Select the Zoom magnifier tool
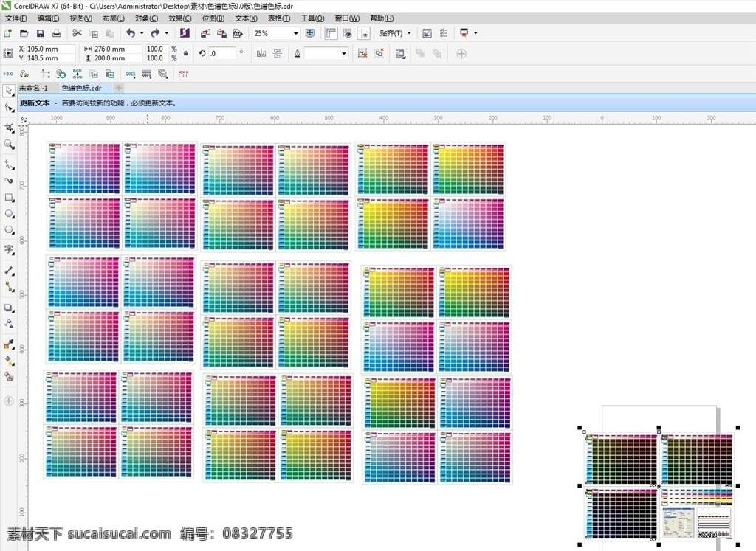The image size is (756, 551). [x=9, y=144]
